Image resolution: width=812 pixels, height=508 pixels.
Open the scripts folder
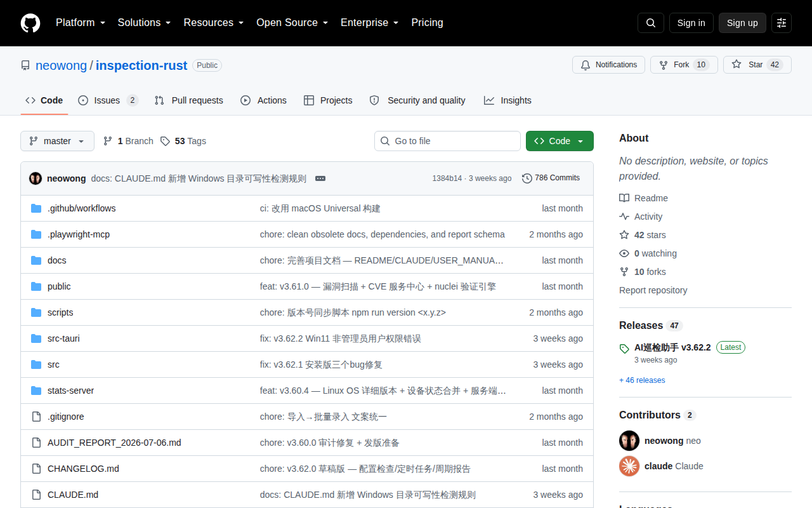click(x=60, y=312)
